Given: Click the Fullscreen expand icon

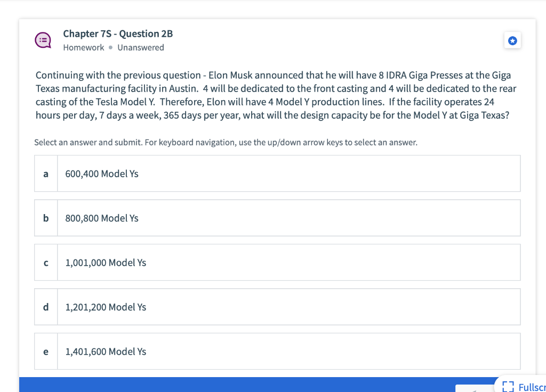Looking at the screenshot, I should pos(508,387).
